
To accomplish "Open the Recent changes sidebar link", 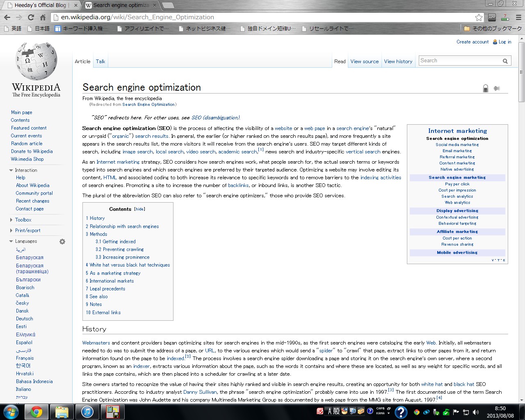I will [32, 201].
